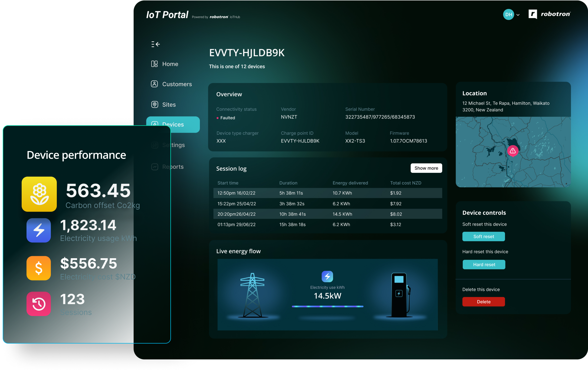Click the Show more button in Session log
The height and width of the screenshot is (372, 588).
tap(426, 168)
